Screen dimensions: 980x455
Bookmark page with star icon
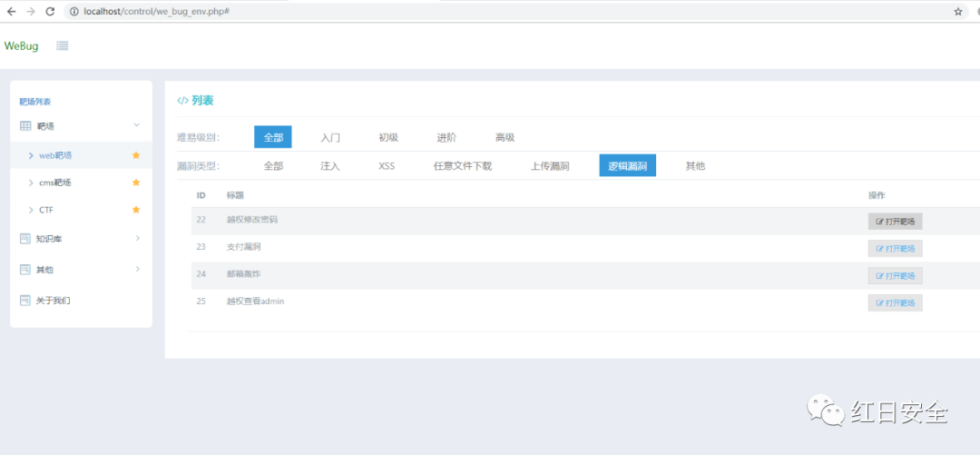[958, 12]
